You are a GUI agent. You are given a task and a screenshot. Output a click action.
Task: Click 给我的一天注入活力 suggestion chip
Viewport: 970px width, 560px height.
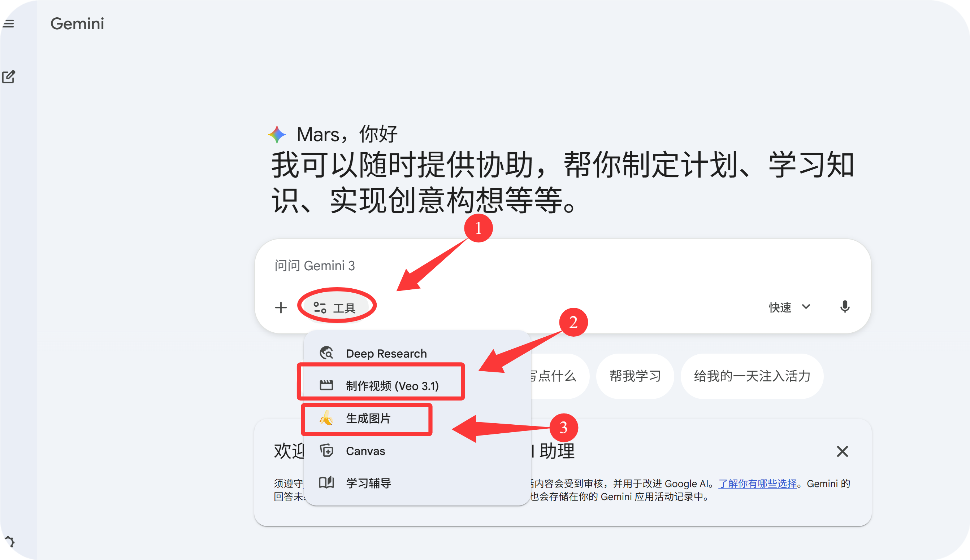[752, 376]
